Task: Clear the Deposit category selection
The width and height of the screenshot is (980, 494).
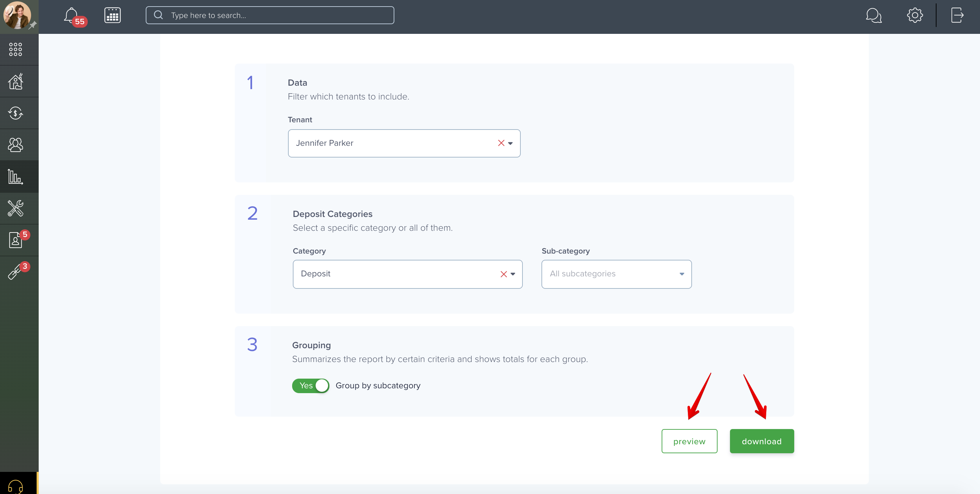Action: click(x=504, y=274)
